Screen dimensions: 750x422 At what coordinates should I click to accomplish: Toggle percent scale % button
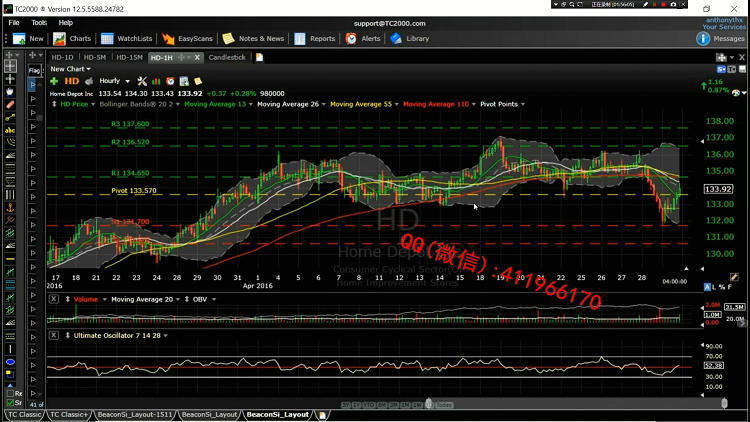(x=722, y=287)
